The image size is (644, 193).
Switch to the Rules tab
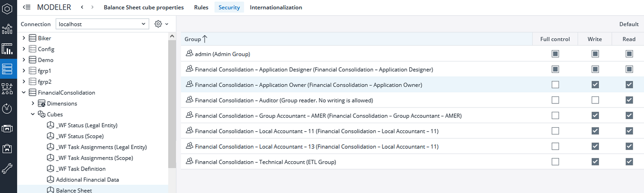pyautogui.click(x=201, y=8)
